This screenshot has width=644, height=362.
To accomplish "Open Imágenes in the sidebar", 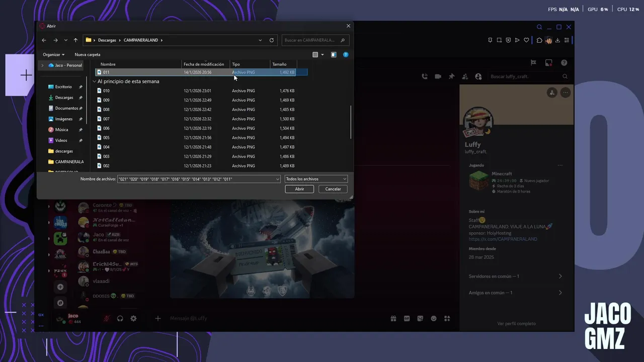I will (x=63, y=119).
